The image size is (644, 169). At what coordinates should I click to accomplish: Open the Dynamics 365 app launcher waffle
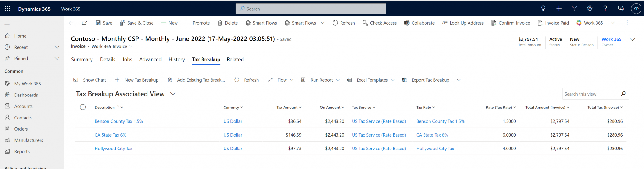8,9
